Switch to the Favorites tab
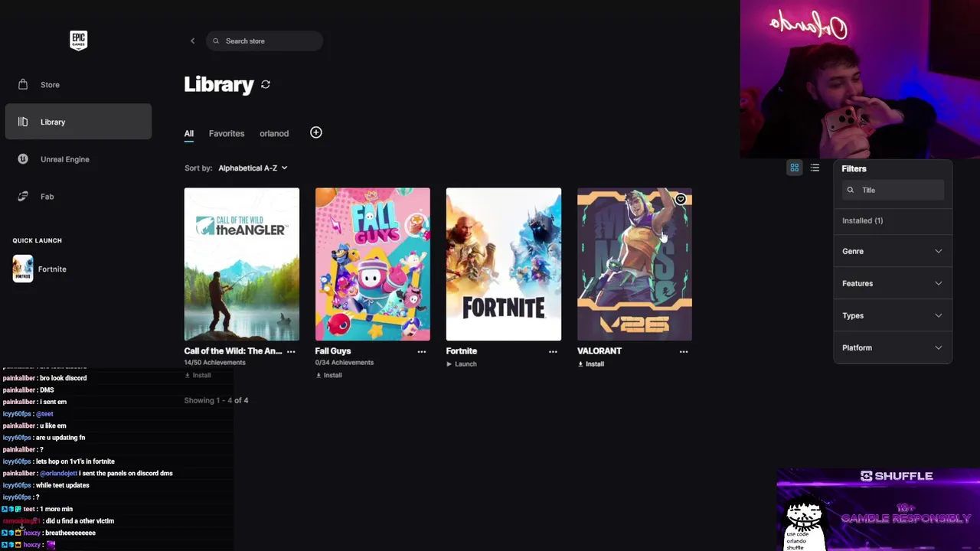980x551 pixels. [227, 133]
